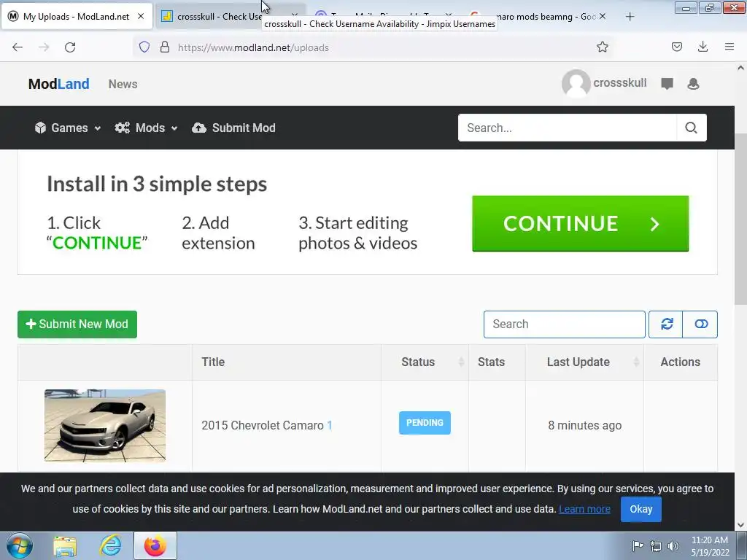Screen dimensions: 747x560
Task: Click the blue 1 badge after Camaro
Action: (x=330, y=425)
